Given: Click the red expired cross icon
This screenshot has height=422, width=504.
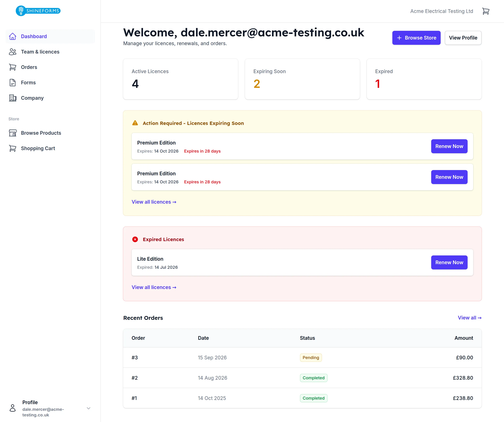Looking at the screenshot, I should 135,239.
